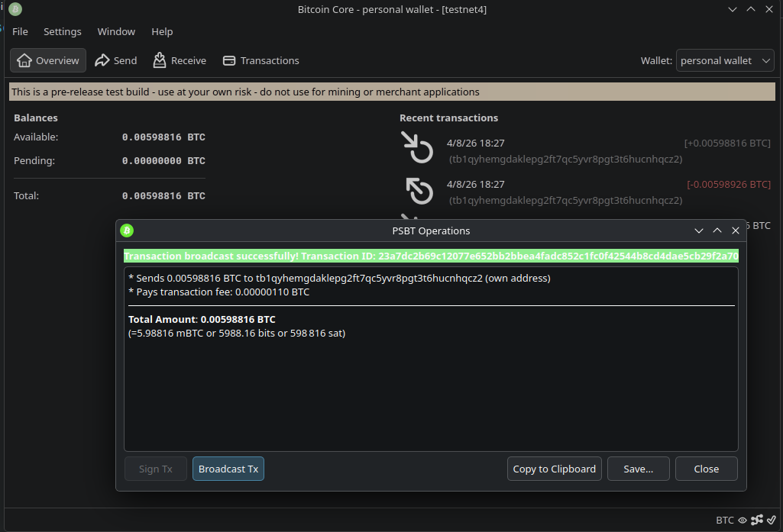783x532 pixels.
Task: Click the incoming transaction icon for +0.00598816 BTC
Action: (417, 147)
